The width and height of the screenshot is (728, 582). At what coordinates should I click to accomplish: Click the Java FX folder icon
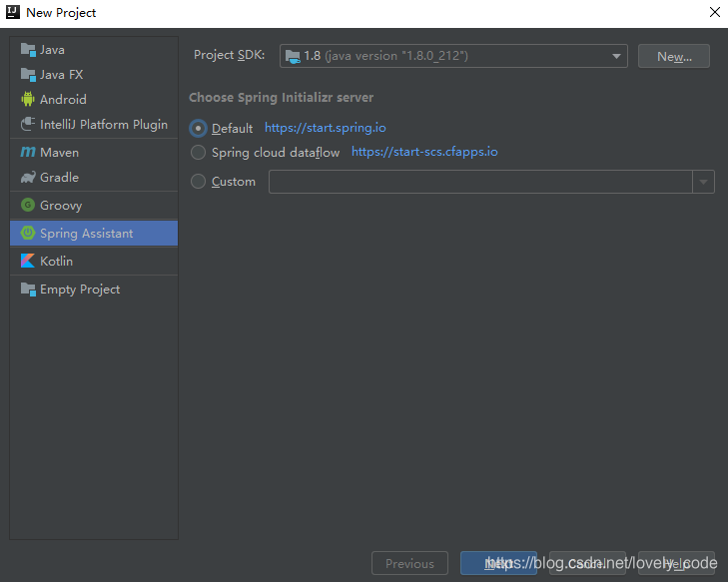(28, 74)
